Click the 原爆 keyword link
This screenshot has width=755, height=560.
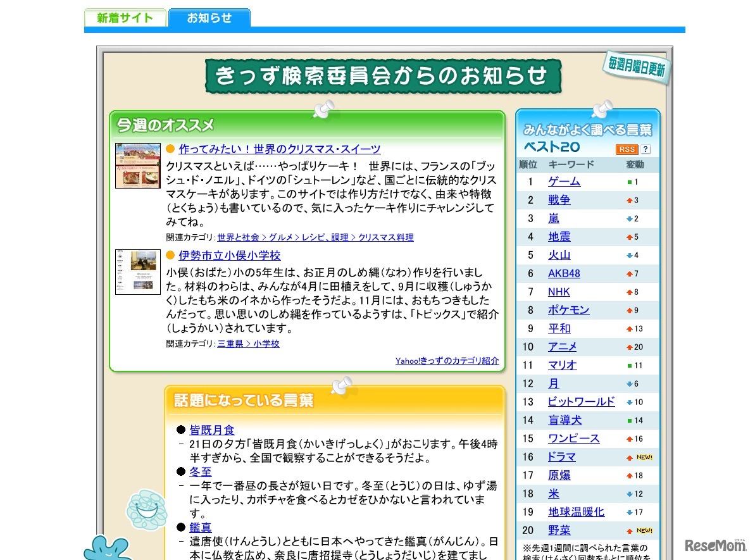pyautogui.click(x=559, y=475)
